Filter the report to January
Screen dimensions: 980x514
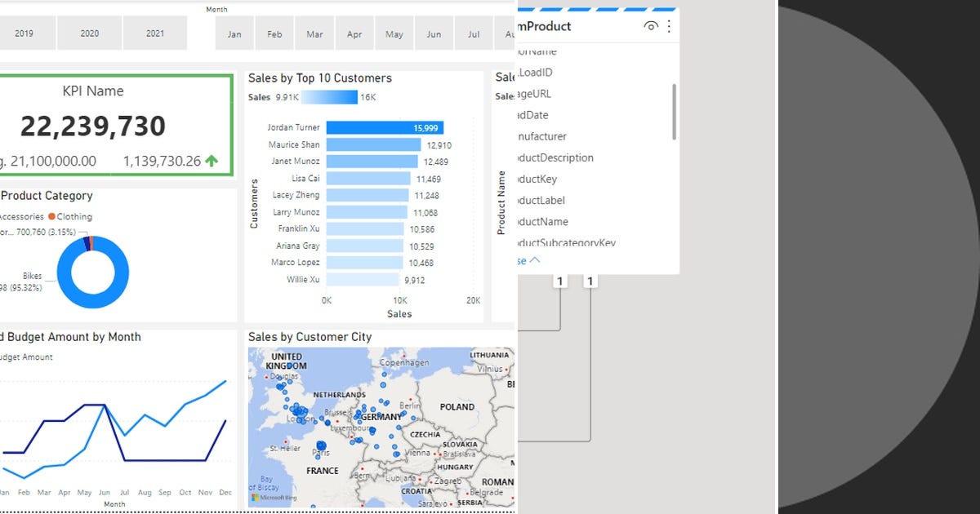(234, 33)
